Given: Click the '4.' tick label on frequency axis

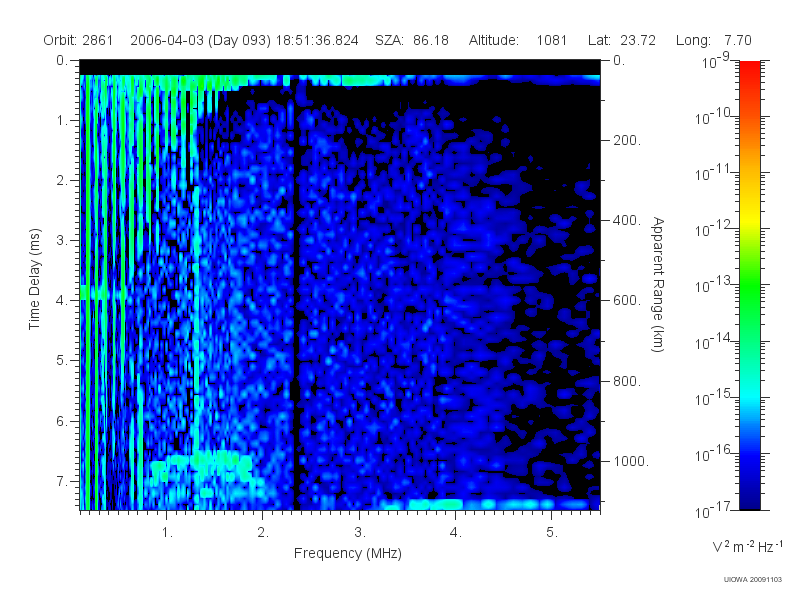Looking at the screenshot, I should [456, 533].
